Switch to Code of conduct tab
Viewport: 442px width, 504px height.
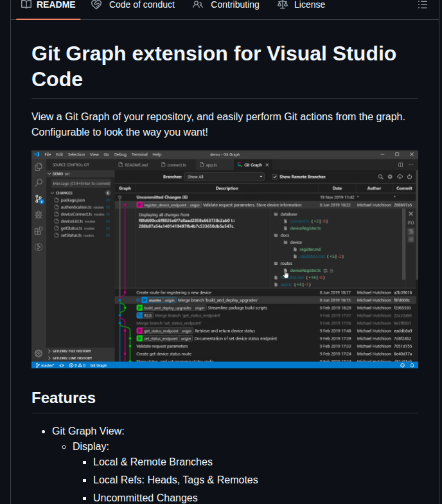133,5
